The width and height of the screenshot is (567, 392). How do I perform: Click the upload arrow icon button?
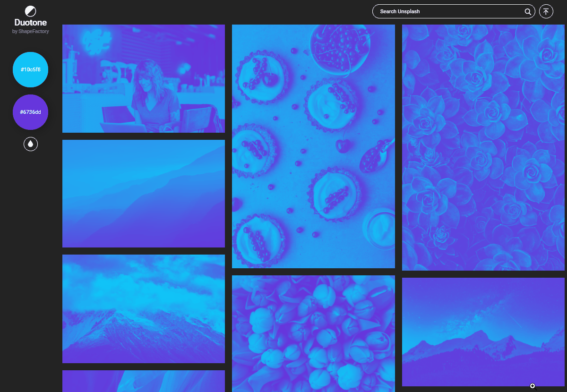(x=546, y=11)
